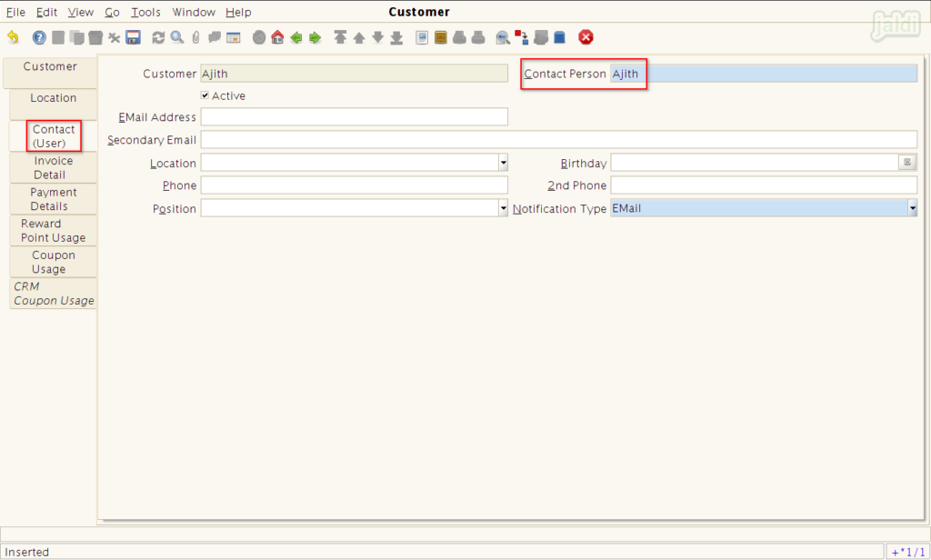This screenshot has width=931, height=560.
Task: Expand the Location dropdown arrow
Action: click(x=503, y=162)
